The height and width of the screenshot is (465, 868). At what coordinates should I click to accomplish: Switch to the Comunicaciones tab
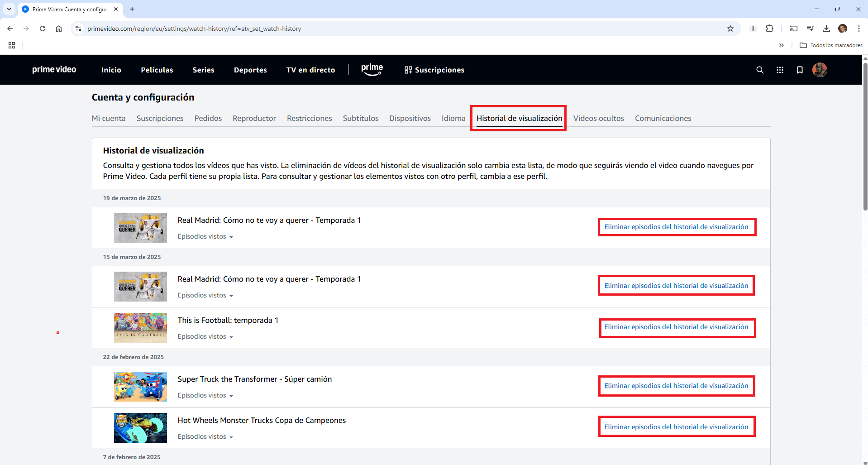tap(663, 118)
